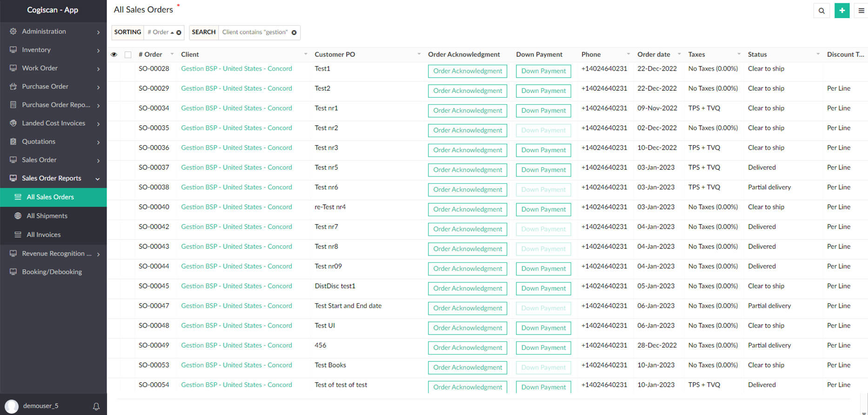The width and height of the screenshot is (868, 415).
Task: Click the notification bell icon
Action: point(96,406)
